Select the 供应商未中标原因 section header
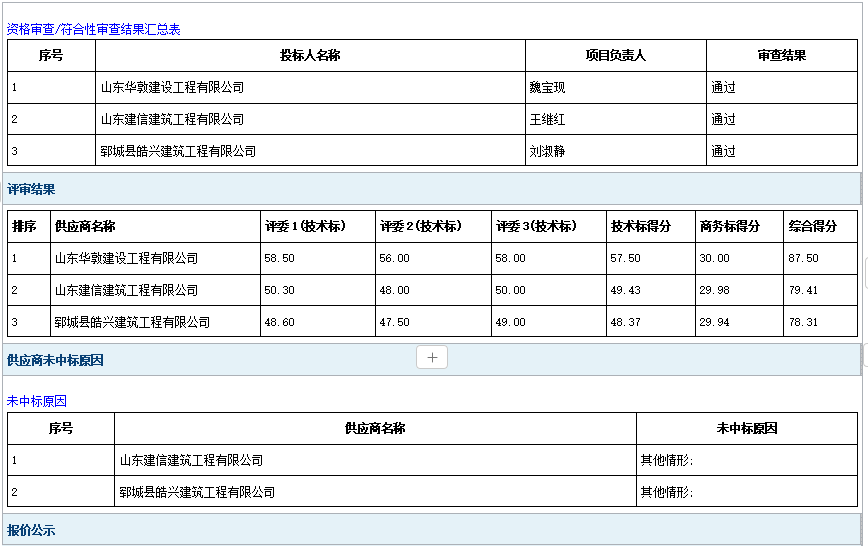The height and width of the screenshot is (549, 868). [432, 360]
